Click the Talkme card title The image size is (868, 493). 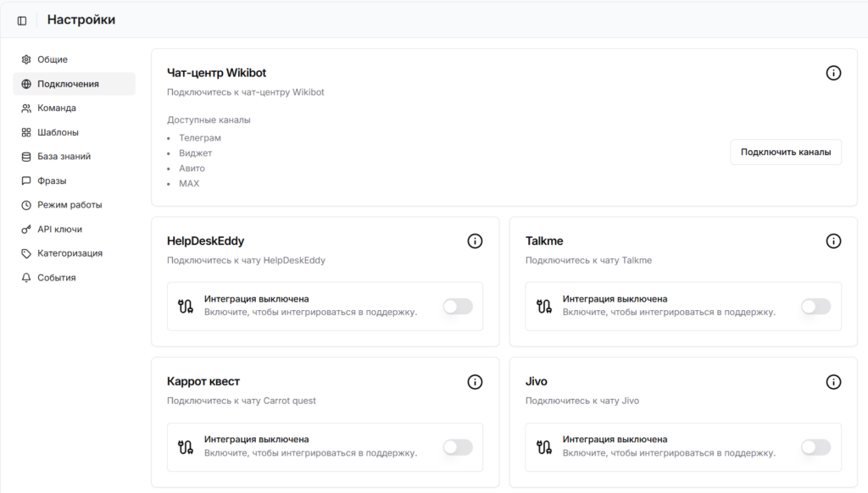(544, 241)
